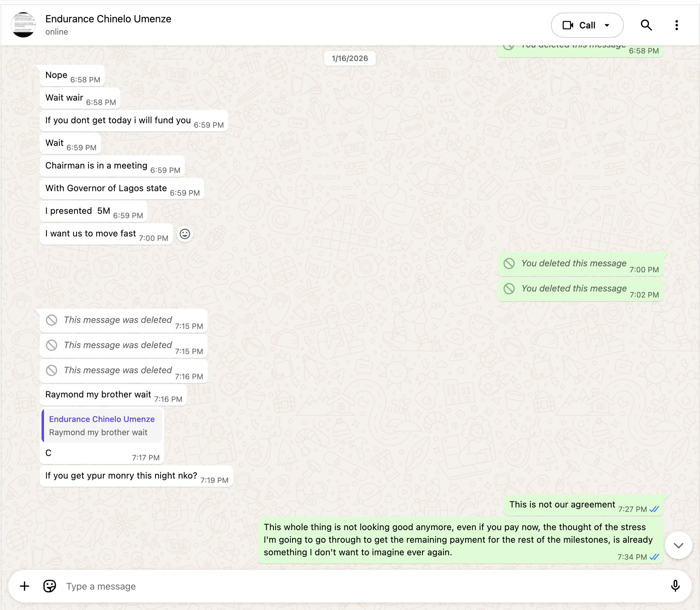The height and width of the screenshot is (610, 700).
Task: Jump to quoted "Raymond my brother wait" reply
Action: [x=102, y=426]
